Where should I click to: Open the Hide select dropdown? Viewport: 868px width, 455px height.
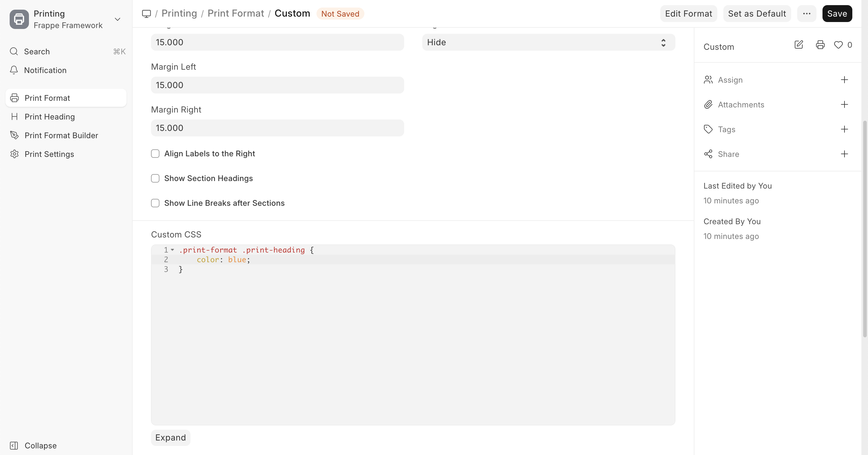click(x=548, y=43)
